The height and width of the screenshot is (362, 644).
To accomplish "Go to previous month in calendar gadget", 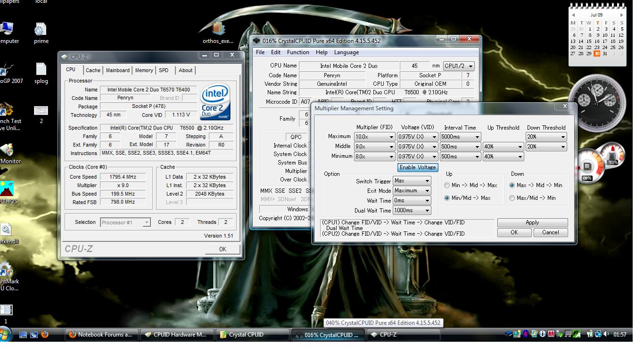I will tap(574, 15).
